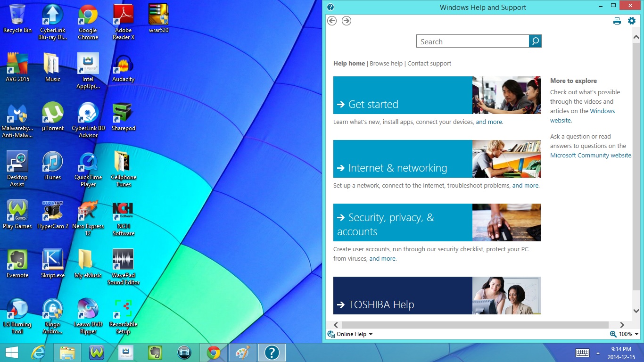This screenshot has width=644, height=362.
Task: Click 'and more' under Get started
Action: [489, 122]
